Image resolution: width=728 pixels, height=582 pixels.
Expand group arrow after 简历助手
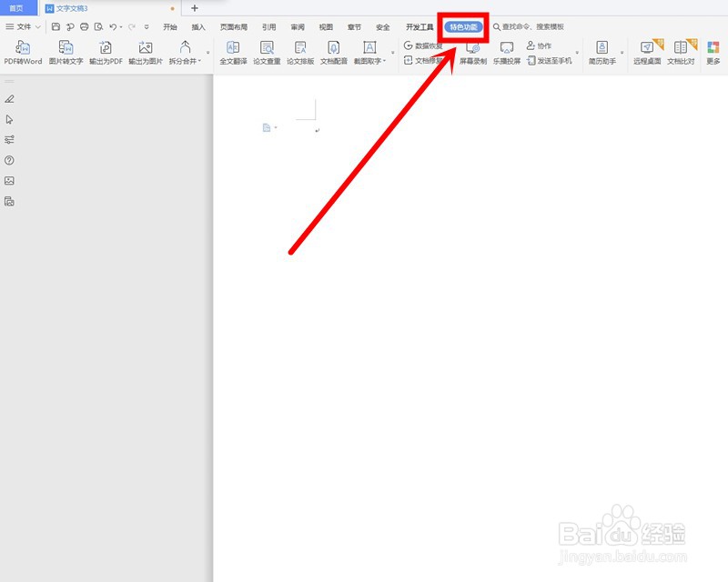pos(622,53)
